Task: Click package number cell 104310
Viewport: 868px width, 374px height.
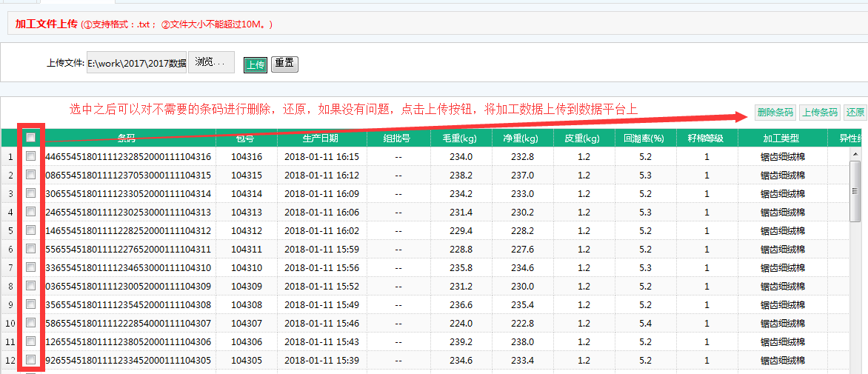Action: (247, 268)
